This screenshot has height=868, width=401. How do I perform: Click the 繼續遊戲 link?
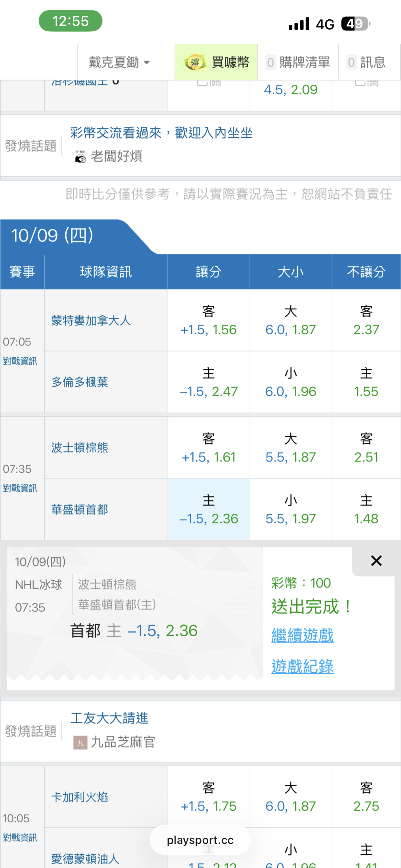point(303,635)
